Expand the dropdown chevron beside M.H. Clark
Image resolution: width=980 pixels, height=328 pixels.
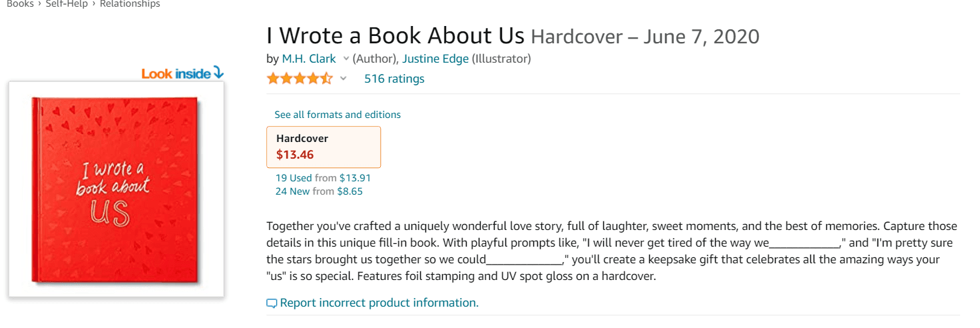point(346,59)
